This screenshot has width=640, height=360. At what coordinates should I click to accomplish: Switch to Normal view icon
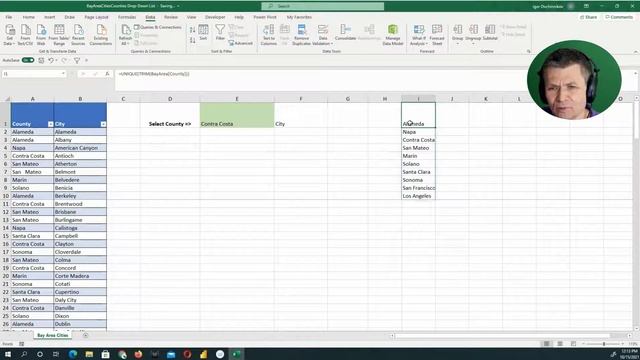click(547, 344)
